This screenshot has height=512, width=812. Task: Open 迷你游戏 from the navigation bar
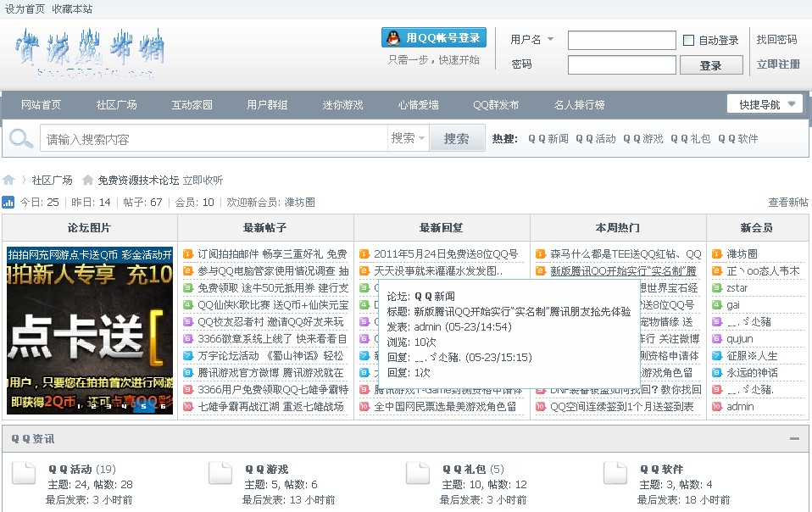[342, 104]
